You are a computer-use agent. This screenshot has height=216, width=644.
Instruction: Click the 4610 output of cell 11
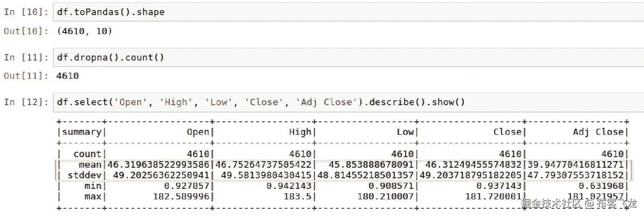[68, 76]
